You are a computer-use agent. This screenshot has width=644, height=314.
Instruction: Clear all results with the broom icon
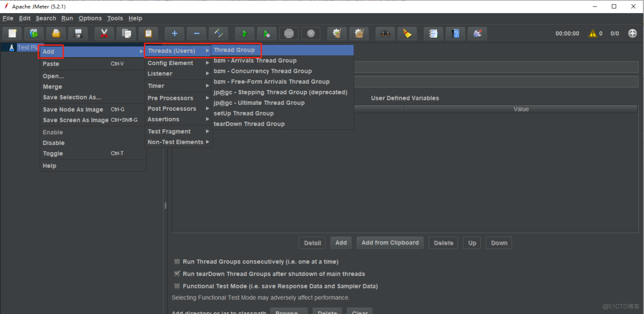[x=407, y=33]
